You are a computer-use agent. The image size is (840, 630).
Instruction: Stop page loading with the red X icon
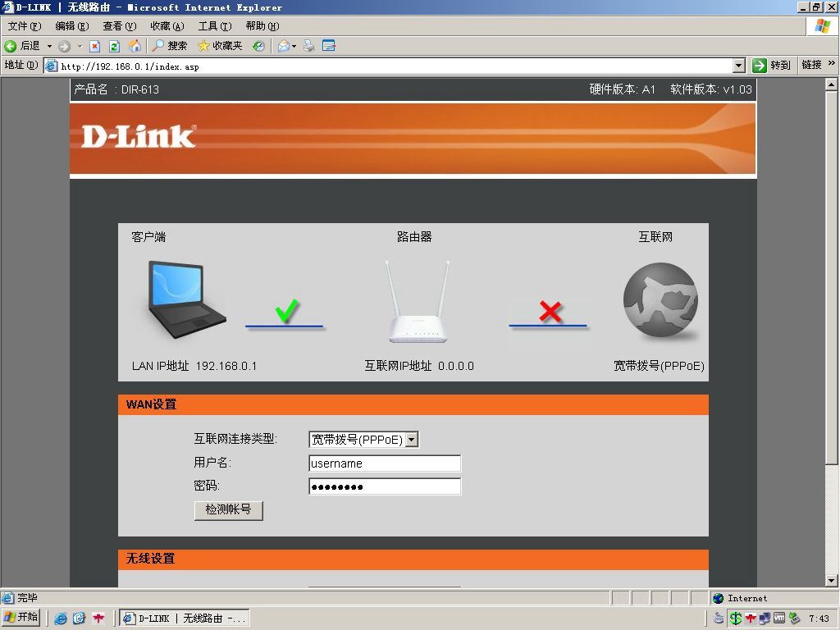point(95,46)
